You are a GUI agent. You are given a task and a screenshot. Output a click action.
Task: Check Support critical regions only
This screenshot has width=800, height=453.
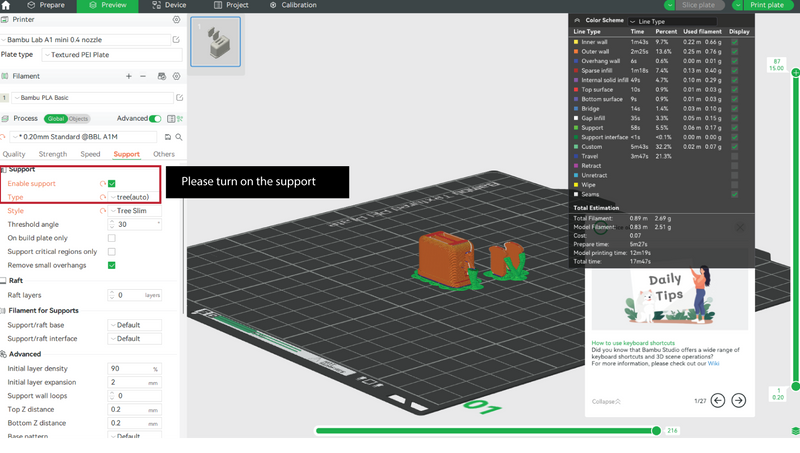pos(112,252)
